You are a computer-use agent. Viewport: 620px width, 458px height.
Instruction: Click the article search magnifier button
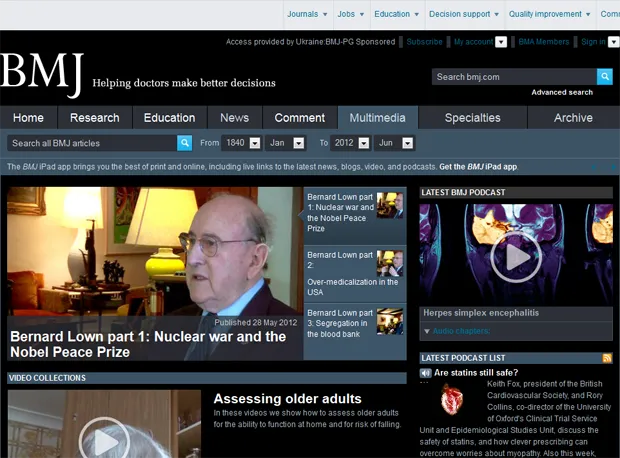(185, 143)
